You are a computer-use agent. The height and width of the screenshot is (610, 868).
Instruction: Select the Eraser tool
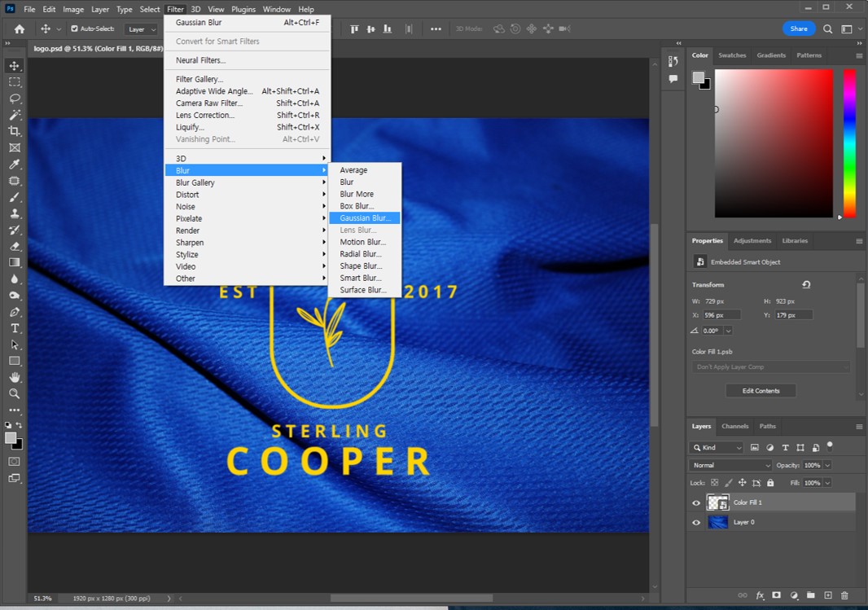point(15,246)
